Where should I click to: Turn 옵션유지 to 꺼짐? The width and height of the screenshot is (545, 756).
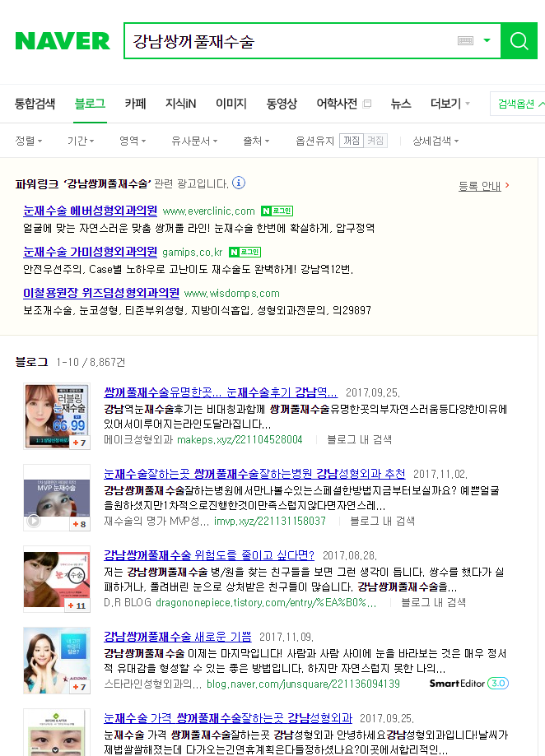point(351,141)
